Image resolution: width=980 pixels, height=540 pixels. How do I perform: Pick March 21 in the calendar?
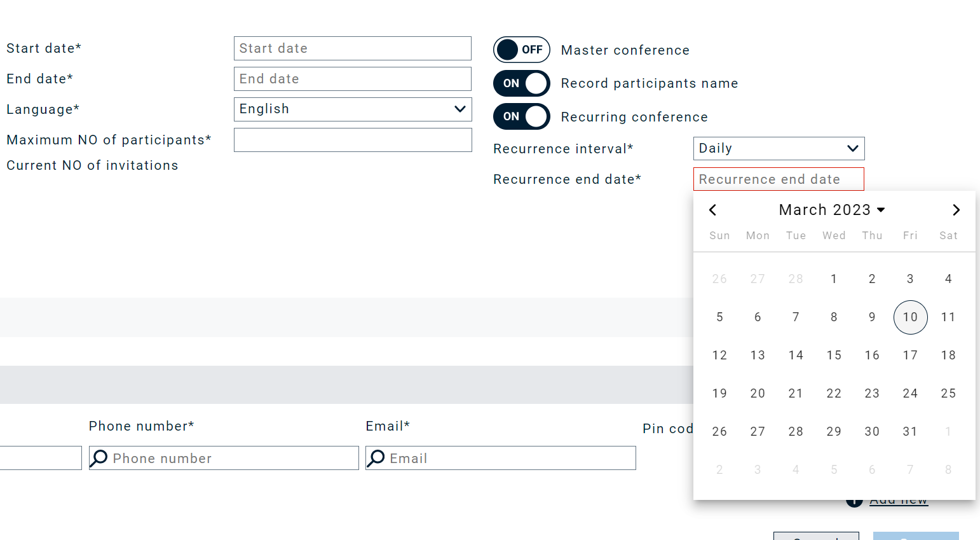pos(796,394)
